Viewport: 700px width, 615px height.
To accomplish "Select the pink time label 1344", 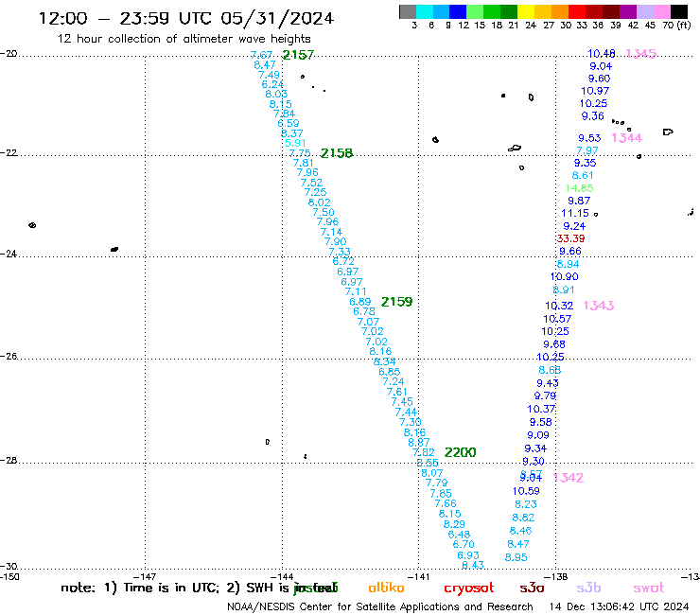I will click(626, 138).
